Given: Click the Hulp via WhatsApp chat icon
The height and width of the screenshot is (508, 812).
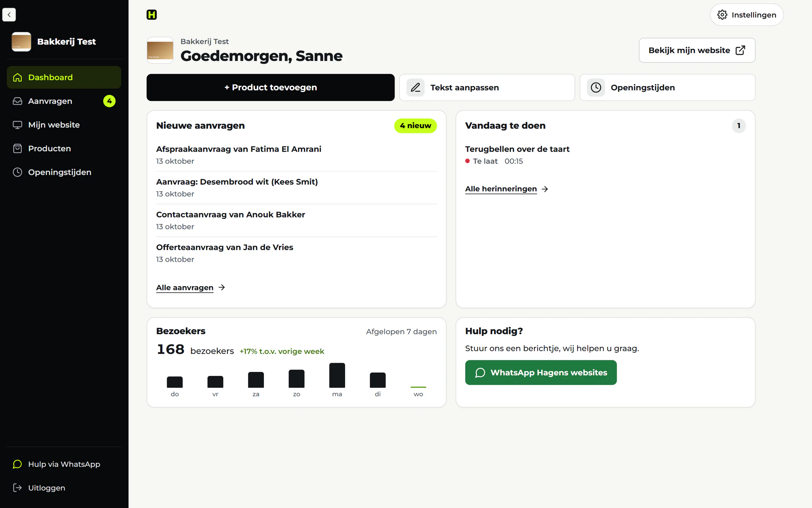Looking at the screenshot, I should [x=18, y=464].
